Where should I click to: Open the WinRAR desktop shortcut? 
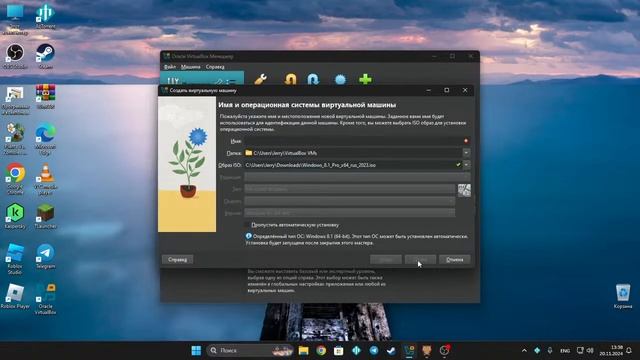(45, 96)
